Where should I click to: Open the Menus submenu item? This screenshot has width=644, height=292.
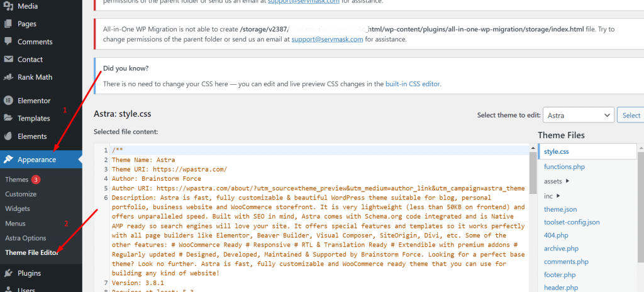pyautogui.click(x=15, y=224)
